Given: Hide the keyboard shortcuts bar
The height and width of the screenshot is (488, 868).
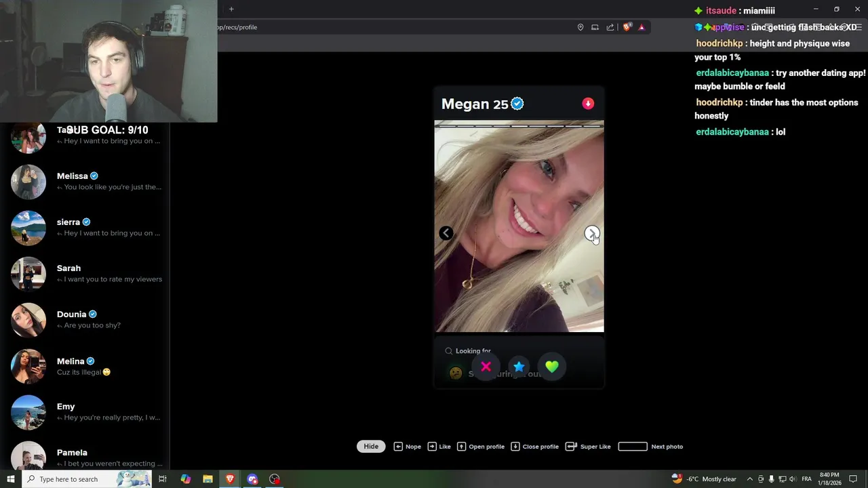Looking at the screenshot, I should (371, 447).
